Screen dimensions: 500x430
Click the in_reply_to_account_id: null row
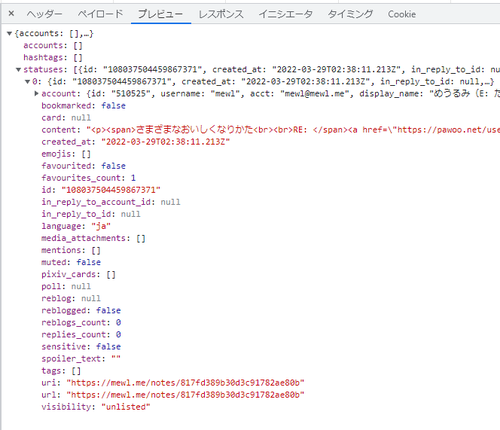[111, 202]
